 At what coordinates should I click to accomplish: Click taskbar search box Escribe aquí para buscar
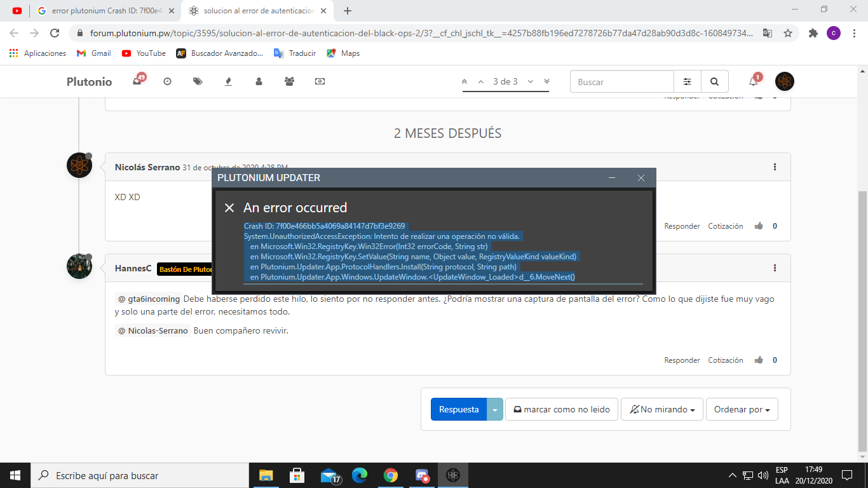(140, 475)
